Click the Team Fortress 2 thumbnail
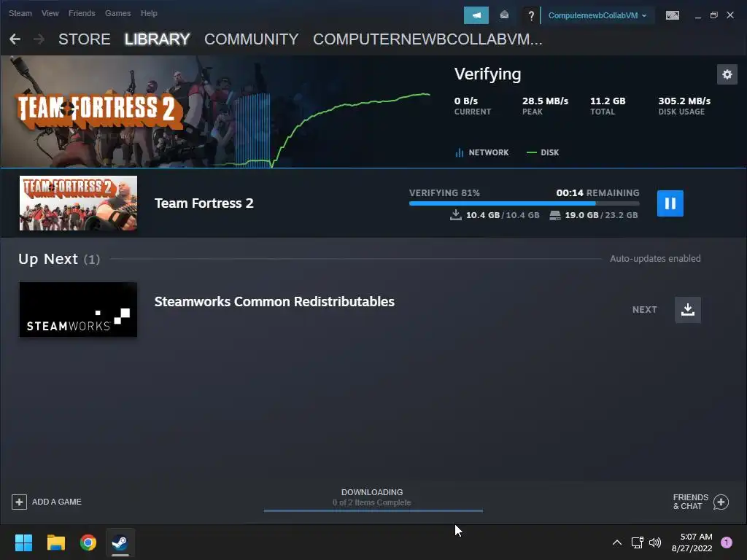 pos(78,203)
